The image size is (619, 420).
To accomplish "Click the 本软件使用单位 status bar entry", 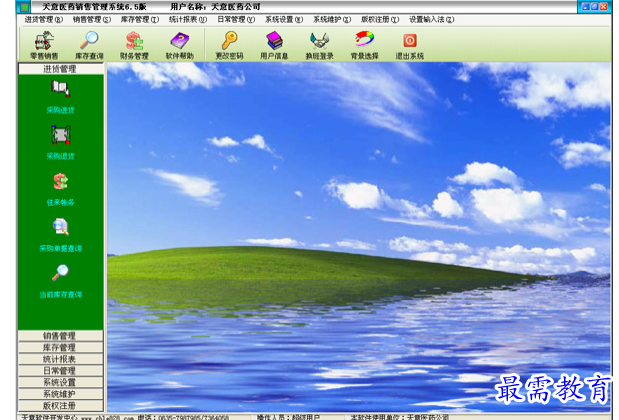I will click(400, 417).
